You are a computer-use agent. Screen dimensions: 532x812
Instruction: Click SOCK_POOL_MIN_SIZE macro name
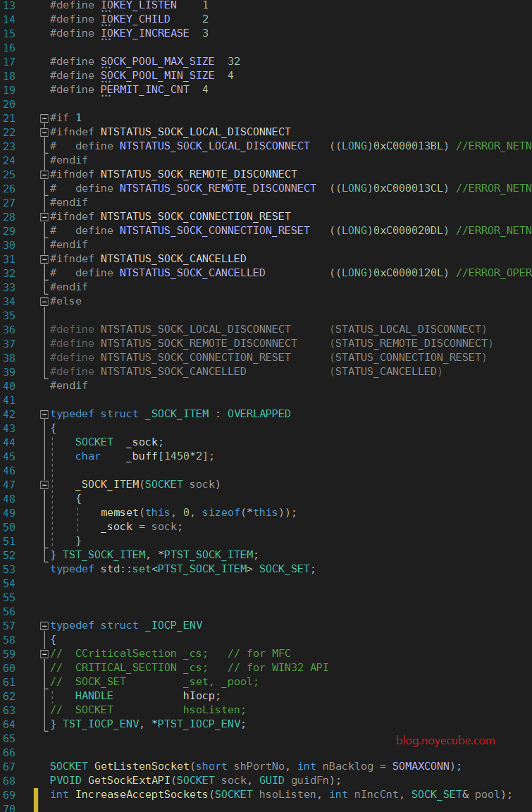pyautogui.click(x=158, y=75)
